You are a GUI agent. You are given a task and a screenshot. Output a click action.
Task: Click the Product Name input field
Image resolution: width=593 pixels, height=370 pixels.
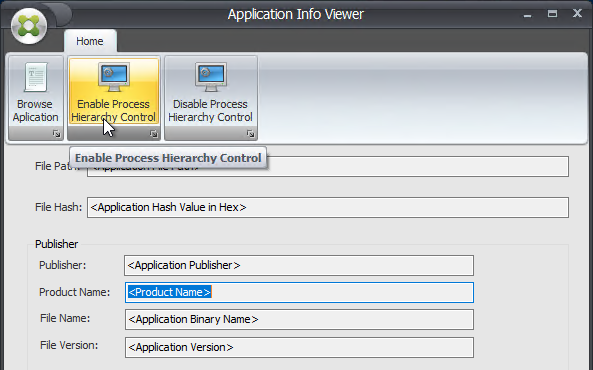(x=299, y=292)
